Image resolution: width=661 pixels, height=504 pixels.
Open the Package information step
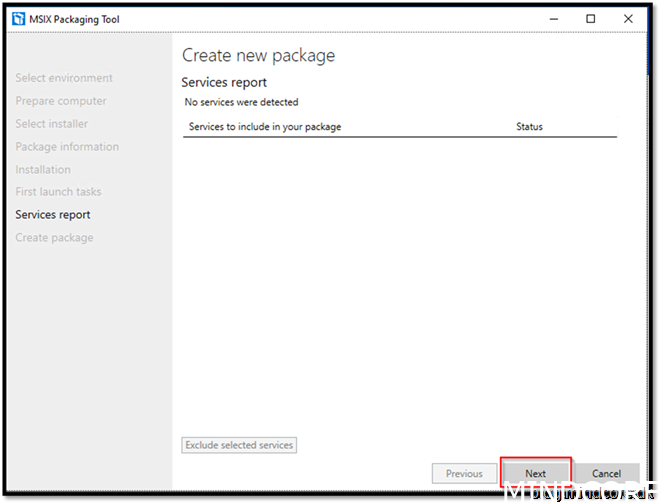(67, 147)
